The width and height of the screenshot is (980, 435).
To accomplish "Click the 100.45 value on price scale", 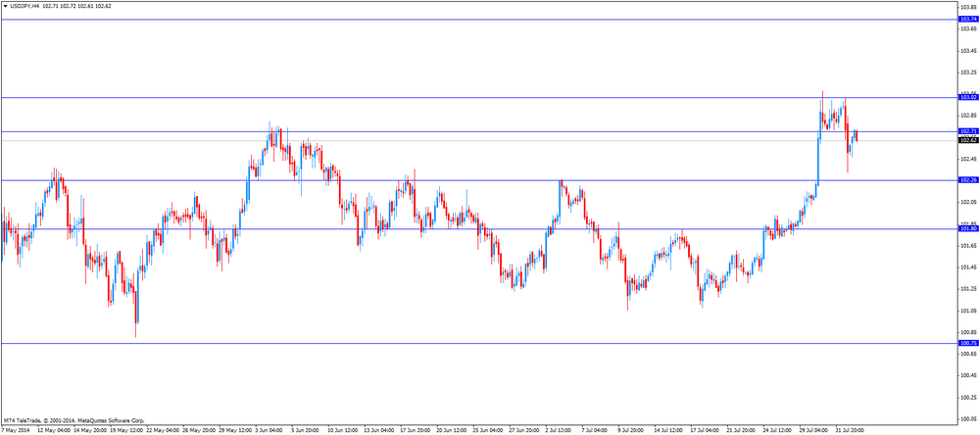I will 968,375.
